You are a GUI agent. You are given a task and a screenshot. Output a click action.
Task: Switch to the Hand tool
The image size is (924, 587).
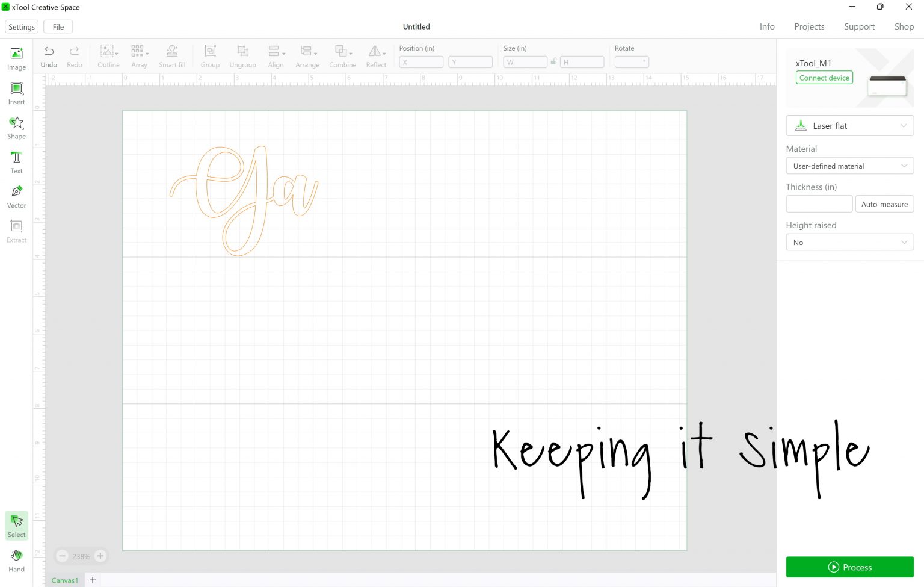[x=16, y=559]
